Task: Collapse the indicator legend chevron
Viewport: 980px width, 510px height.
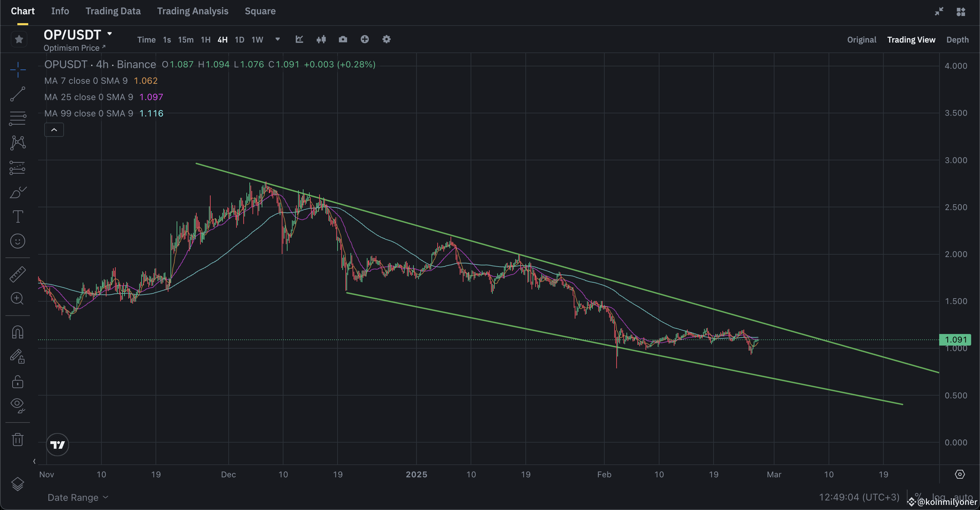Action: (x=54, y=130)
